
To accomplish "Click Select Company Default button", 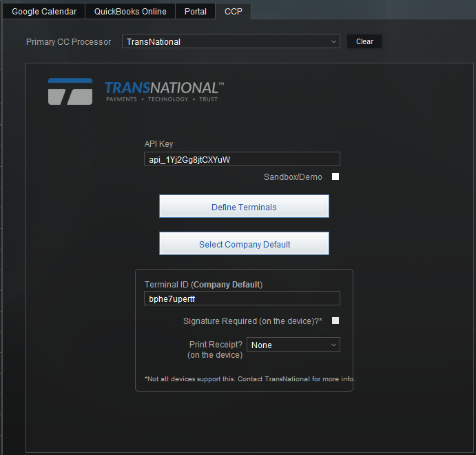I will [x=244, y=243].
